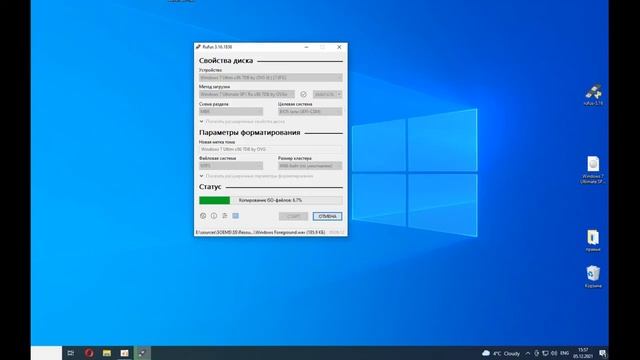Open the weather widget showing Cloudy
The height and width of the screenshot is (360, 640).
coord(501,353)
